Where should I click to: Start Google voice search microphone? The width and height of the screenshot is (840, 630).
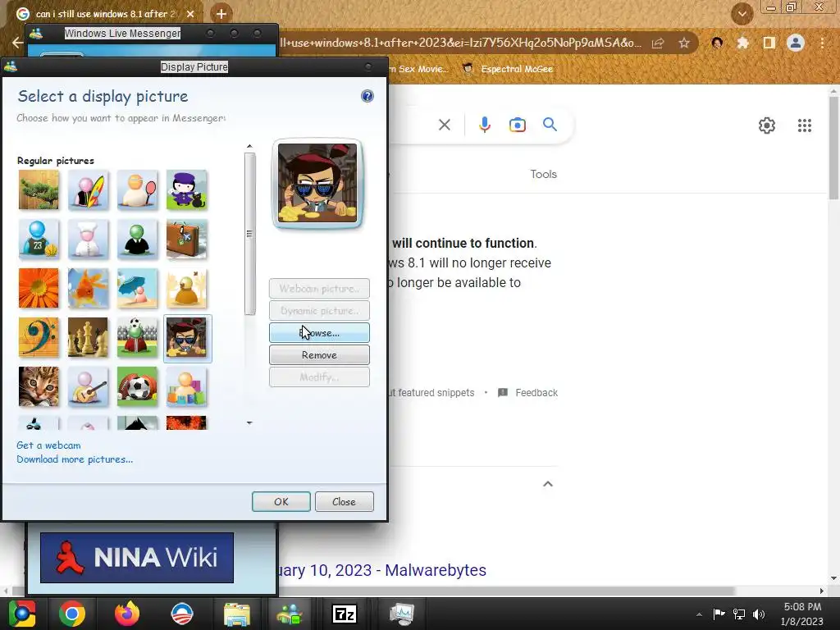point(484,125)
